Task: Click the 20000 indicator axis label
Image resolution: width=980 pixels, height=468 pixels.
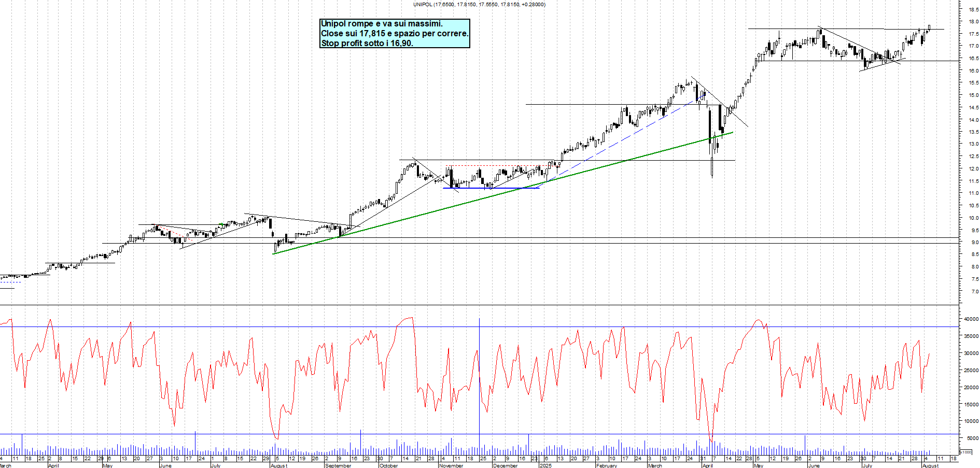Action: 971,388
